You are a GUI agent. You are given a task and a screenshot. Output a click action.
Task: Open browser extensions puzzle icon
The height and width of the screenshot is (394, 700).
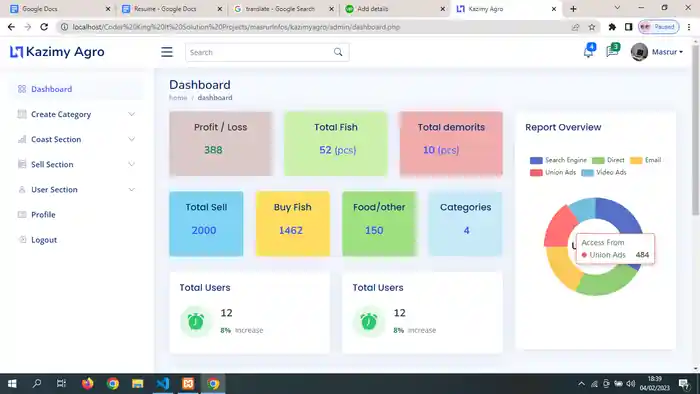[612, 27]
